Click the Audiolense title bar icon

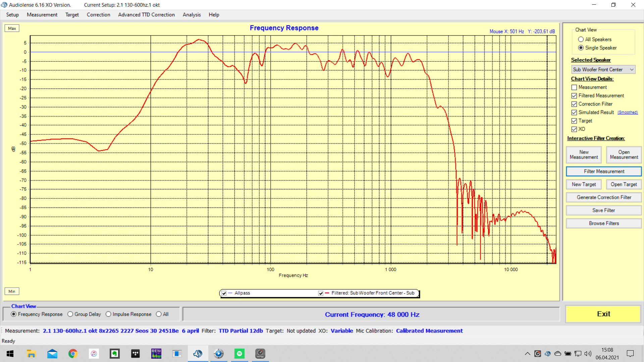pyautogui.click(x=4, y=5)
